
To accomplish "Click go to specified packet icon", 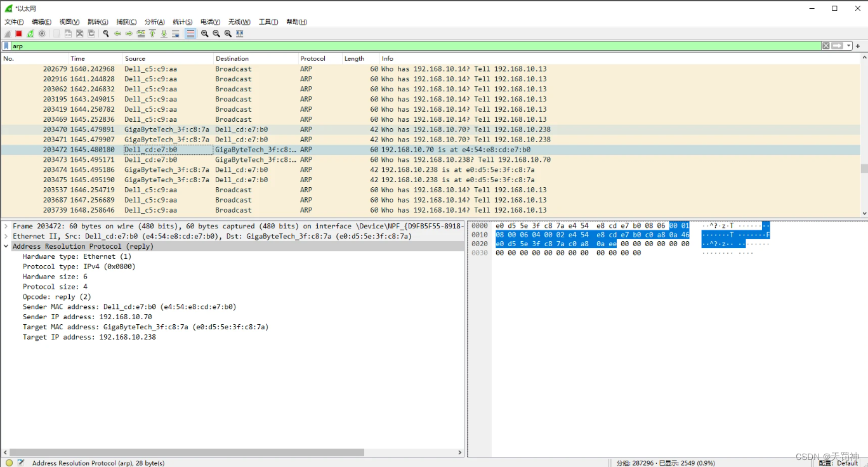I will point(141,34).
